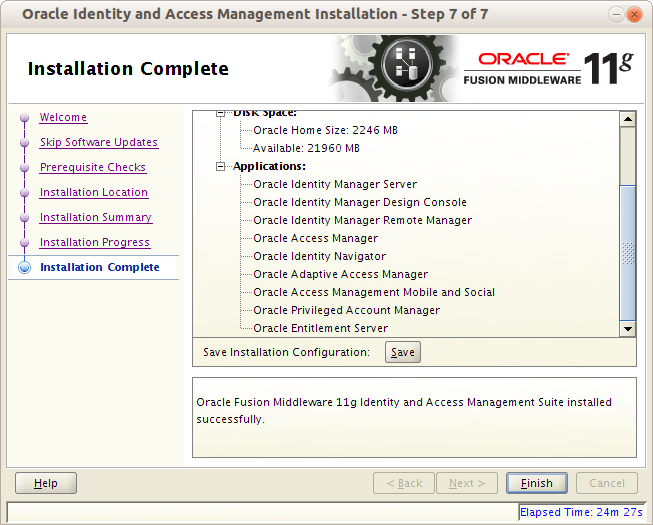Select Oracle Adaptive Access Manager entry
This screenshot has height=525, width=653.
(340, 274)
